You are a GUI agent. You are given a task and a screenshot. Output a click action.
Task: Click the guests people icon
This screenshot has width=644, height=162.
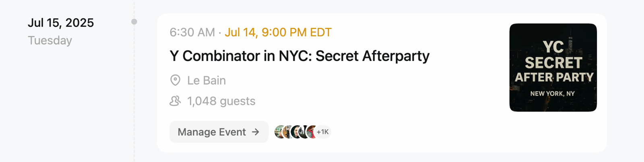coord(175,101)
